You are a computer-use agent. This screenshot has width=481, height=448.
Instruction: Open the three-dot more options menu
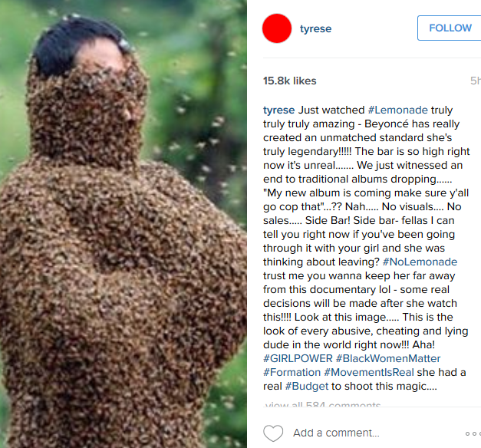click(473, 433)
